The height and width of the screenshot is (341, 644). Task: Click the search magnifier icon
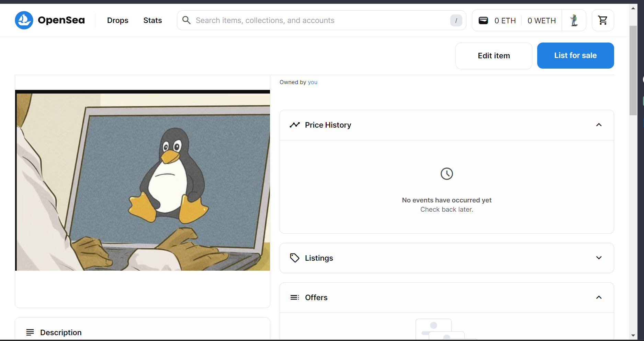pos(187,20)
